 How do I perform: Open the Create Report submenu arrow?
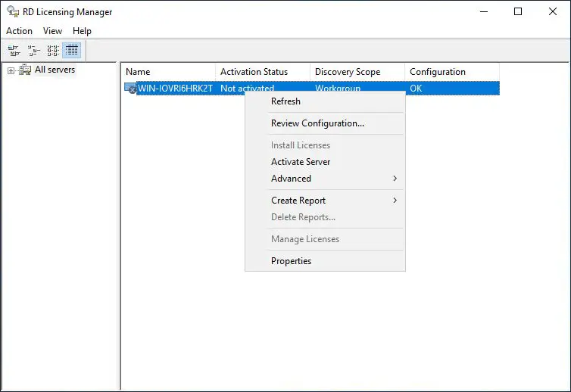tap(395, 201)
